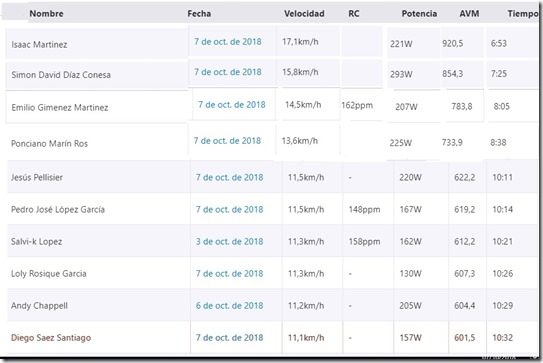Click the 167W power value

pyautogui.click(x=410, y=210)
